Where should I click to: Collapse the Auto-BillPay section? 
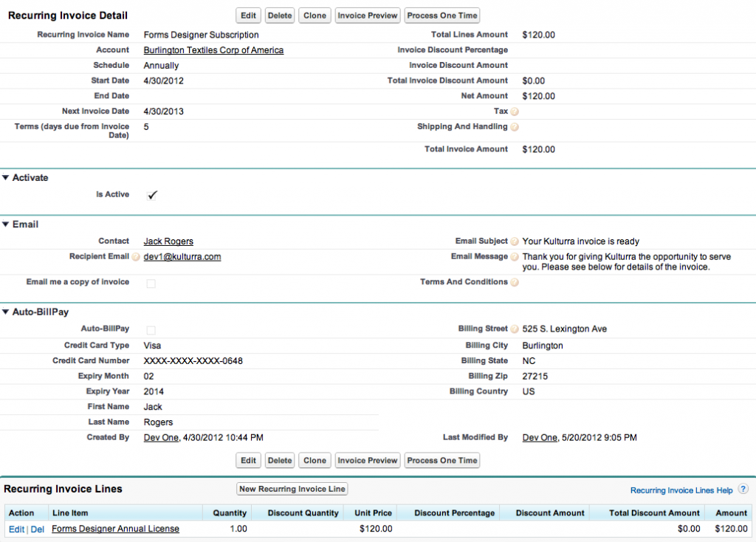[6, 312]
